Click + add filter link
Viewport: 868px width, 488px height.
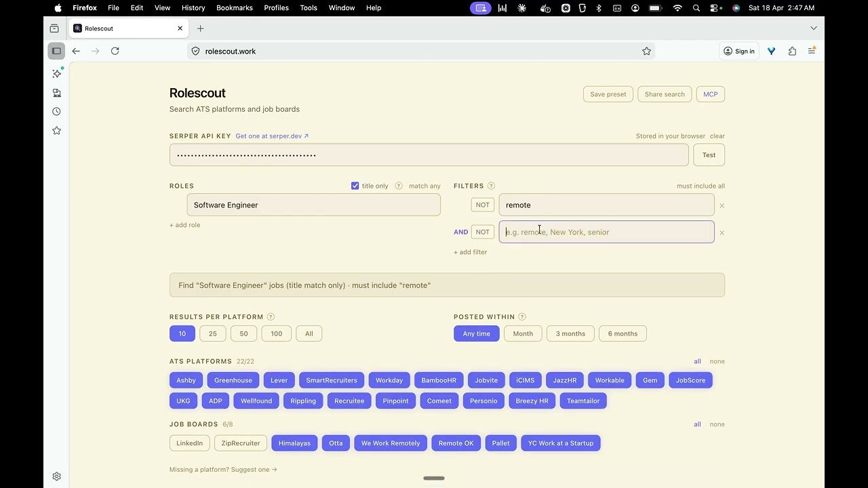pyautogui.click(x=471, y=252)
